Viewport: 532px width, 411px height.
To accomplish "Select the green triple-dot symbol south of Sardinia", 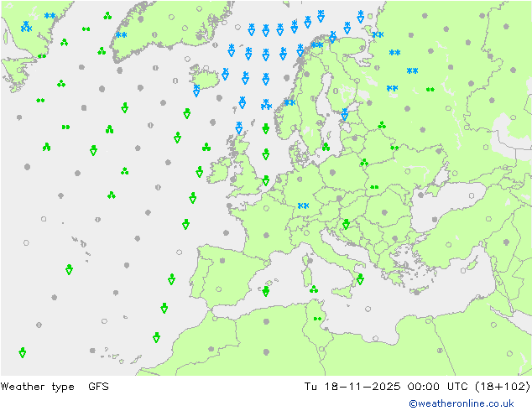I will [314, 289].
